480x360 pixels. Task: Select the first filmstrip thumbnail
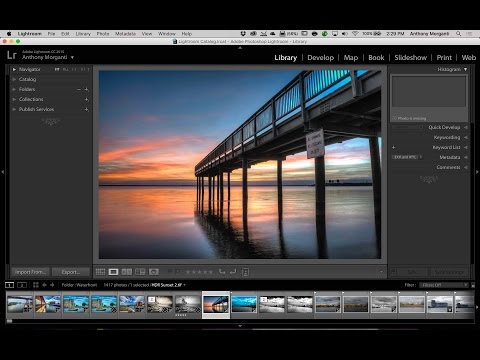pyautogui.click(x=20, y=304)
